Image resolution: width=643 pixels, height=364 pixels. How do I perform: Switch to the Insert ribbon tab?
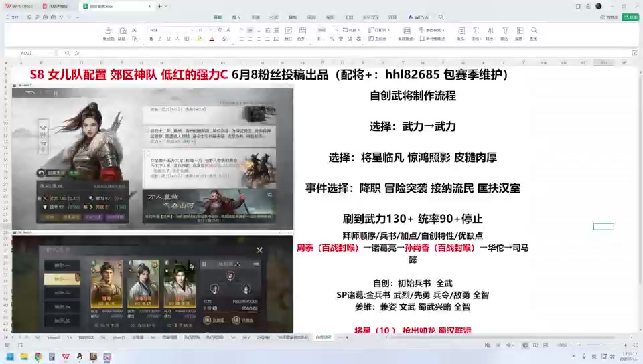(x=236, y=17)
